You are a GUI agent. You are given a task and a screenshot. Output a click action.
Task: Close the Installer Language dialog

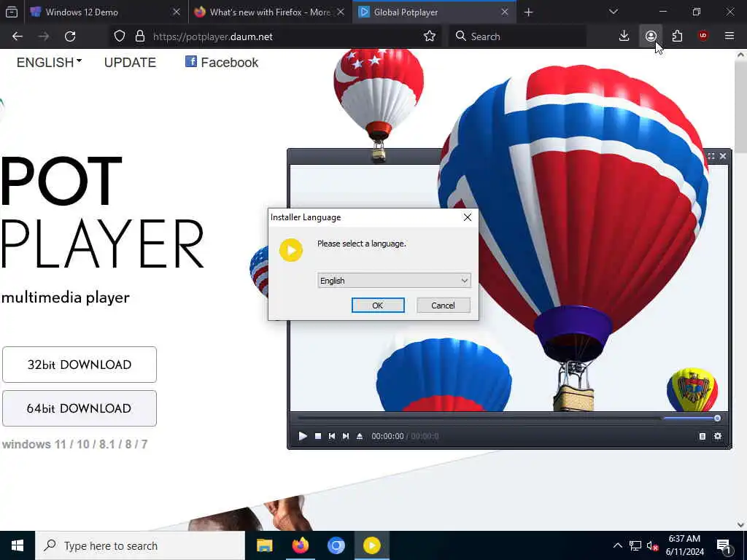pyautogui.click(x=468, y=217)
